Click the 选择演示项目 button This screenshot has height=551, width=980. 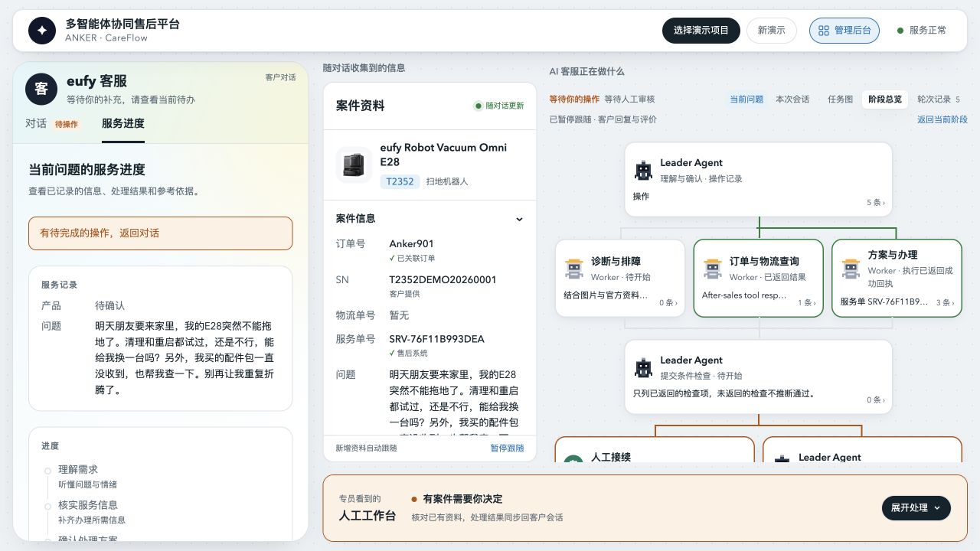[701, 31]
